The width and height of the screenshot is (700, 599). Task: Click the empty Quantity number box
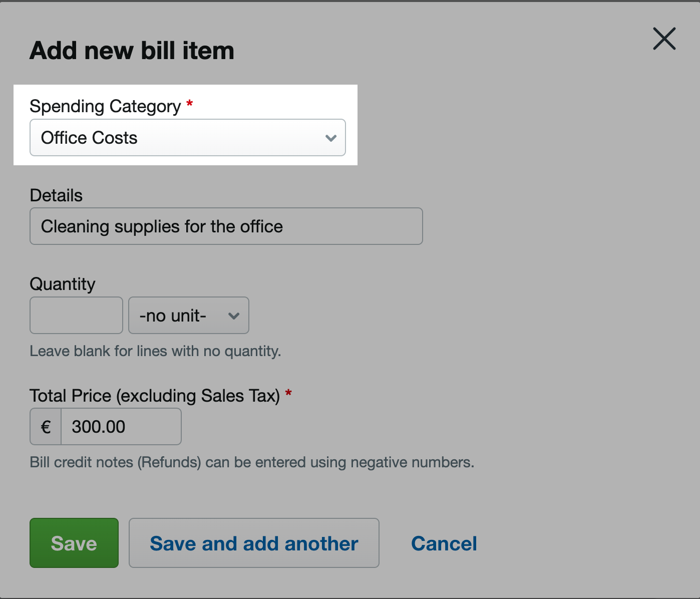tap(76, 316)
